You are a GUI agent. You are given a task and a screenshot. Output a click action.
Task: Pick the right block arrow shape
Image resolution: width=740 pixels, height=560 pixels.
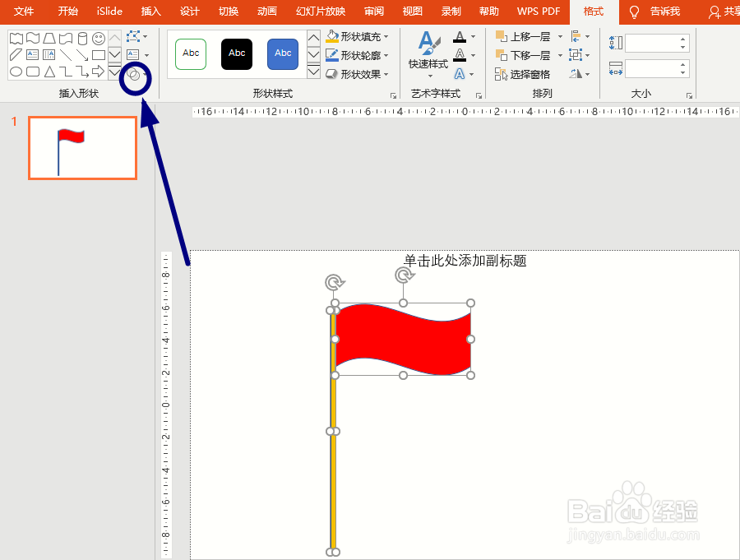(99, 72)
